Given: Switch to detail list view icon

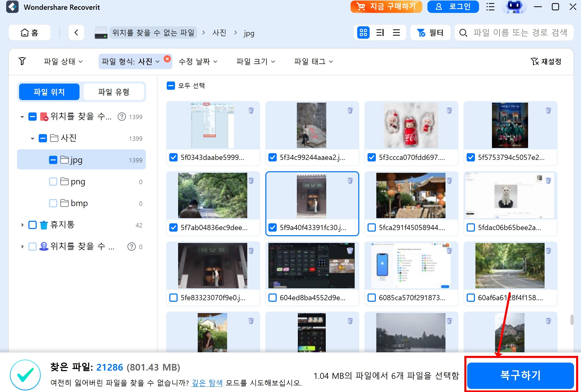Looking at the screenshot, I should (x=380, y=33).
